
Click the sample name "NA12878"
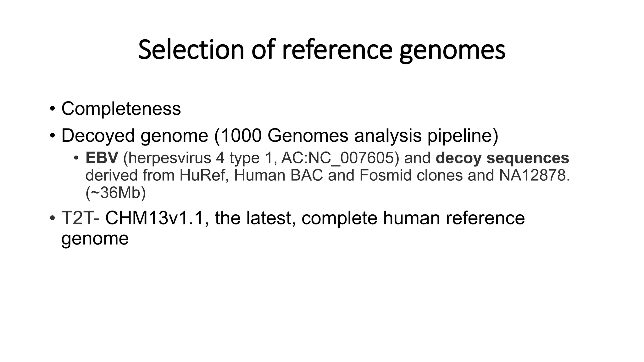tap(533, 175)
